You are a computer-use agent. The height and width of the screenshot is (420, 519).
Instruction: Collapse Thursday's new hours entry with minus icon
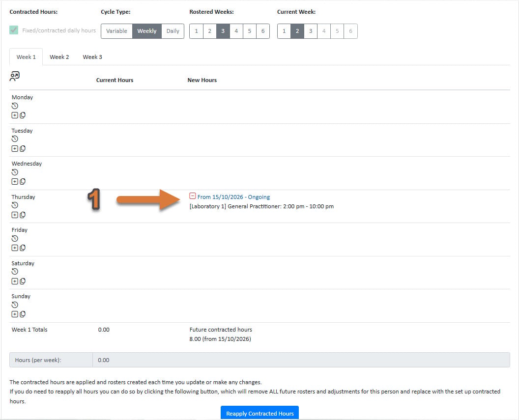pyautogui.click(x=192, y=196)
